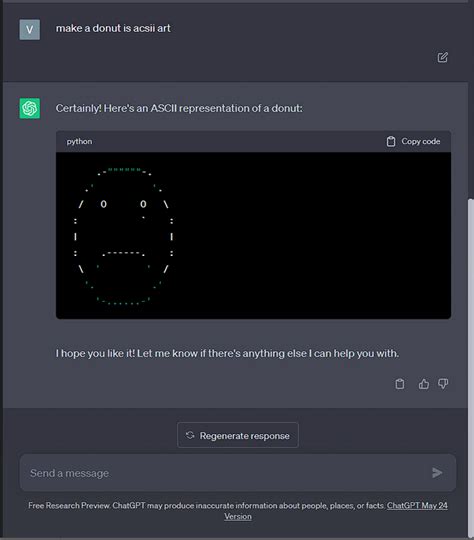Click the 'I hope you like it' text
474x540 pixels.
pos(227,353)
